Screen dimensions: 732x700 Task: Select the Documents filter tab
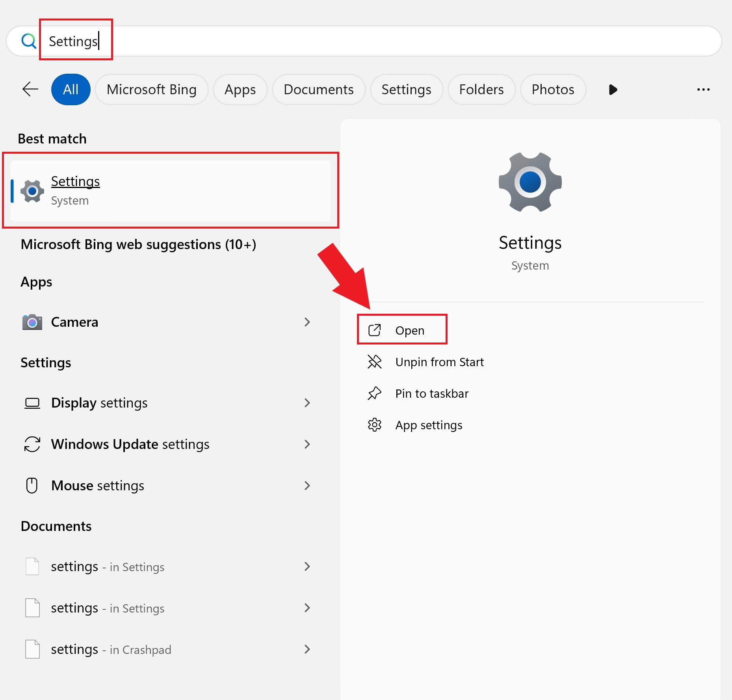coord(318,89)
